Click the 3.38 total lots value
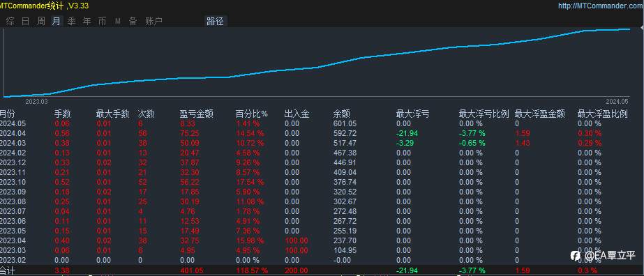This screenshot has height=276, width=644. [x=61, y=270]
